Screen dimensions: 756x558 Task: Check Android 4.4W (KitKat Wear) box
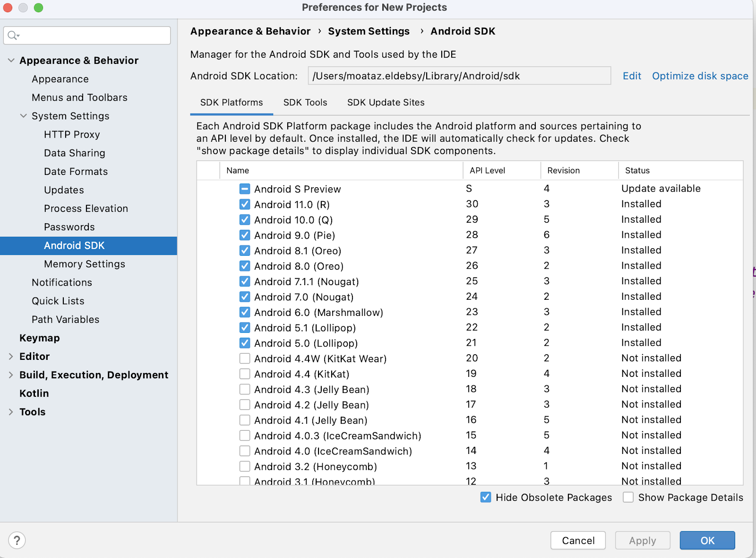[x=245, y=358]
